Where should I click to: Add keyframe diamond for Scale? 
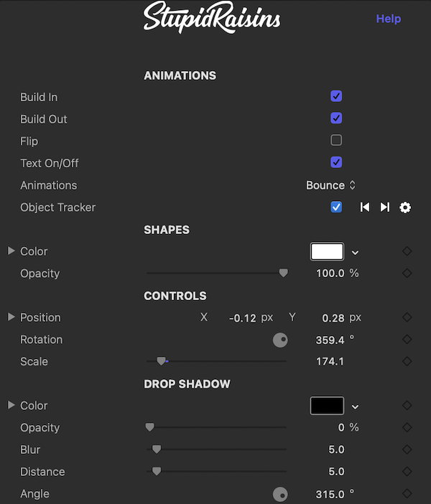point(407,362)
